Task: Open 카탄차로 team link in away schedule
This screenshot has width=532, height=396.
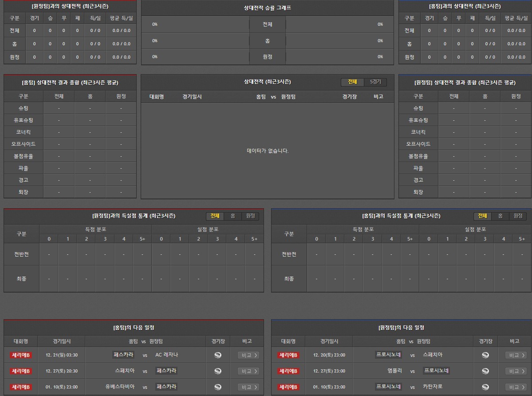Action: coord(433,387)
